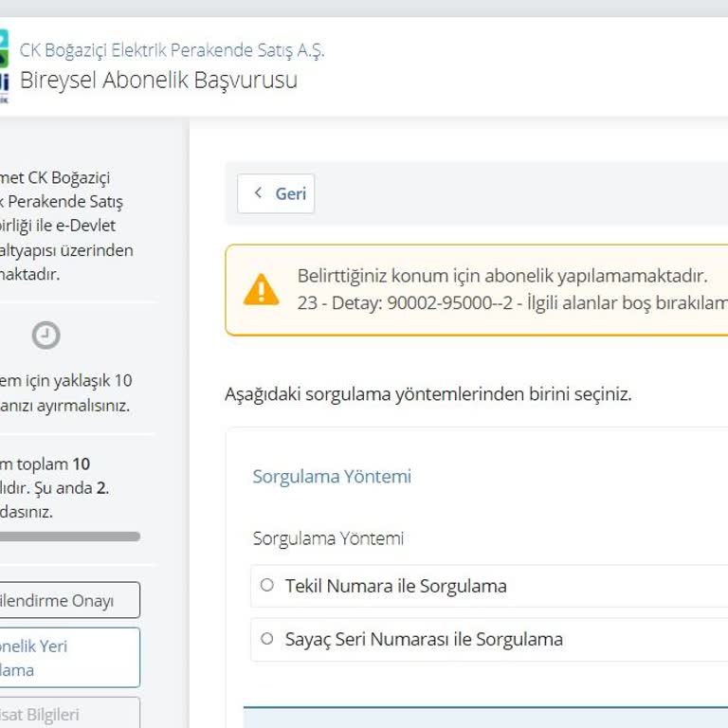
Task: Click the step progress bar in sidebar
Action: tap(69, 537)
